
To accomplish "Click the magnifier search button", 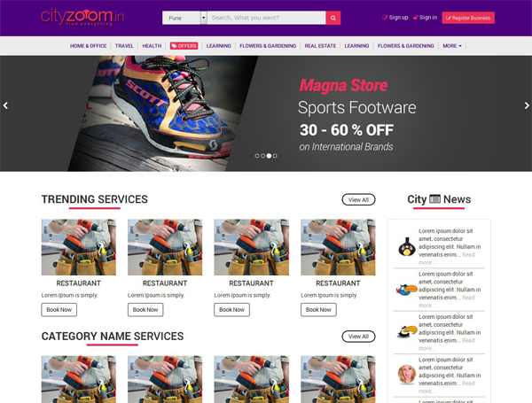I will [x=332, y=18].
